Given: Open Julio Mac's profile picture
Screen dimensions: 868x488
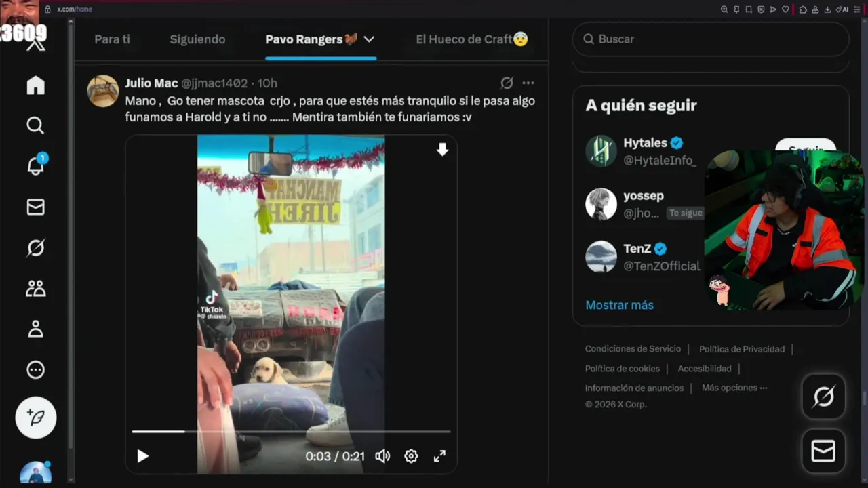Looking at the screenshot, I should click(x=103, y=91).
